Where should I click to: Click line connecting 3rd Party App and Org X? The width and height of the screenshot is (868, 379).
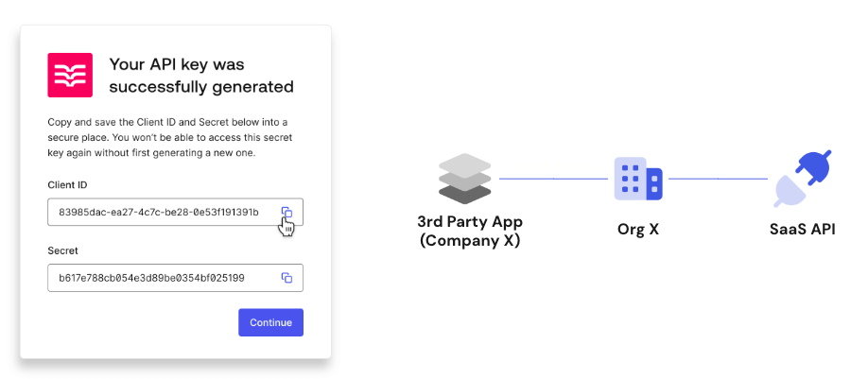553,179
